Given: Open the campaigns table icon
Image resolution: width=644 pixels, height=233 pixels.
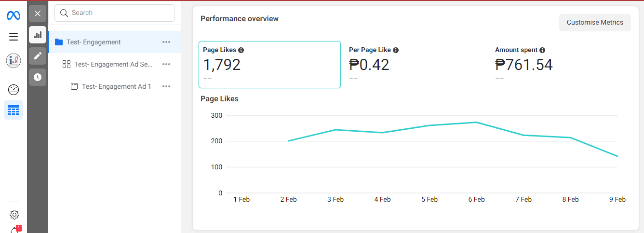Looking at the screenshot, I should coord(13,110).
